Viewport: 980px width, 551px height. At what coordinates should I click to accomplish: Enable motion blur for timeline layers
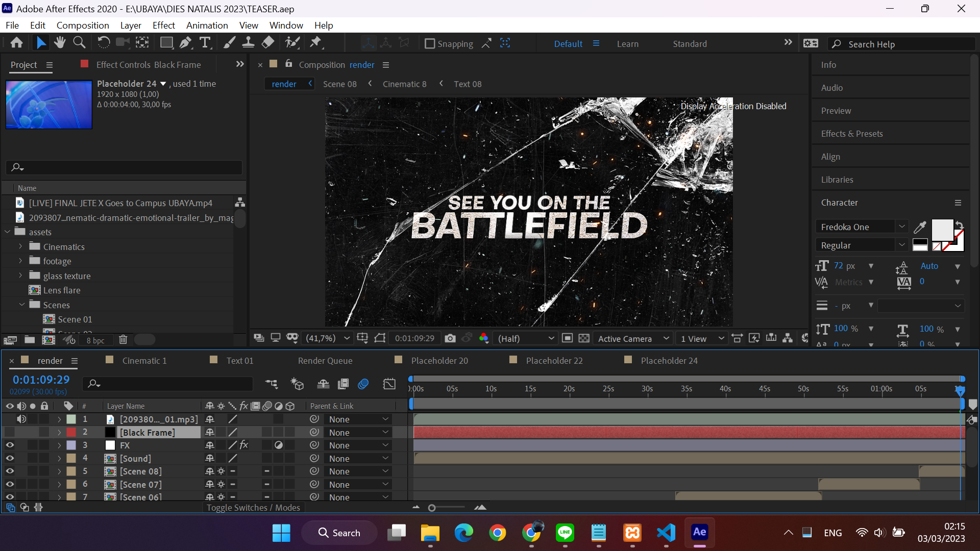(363, 384)
